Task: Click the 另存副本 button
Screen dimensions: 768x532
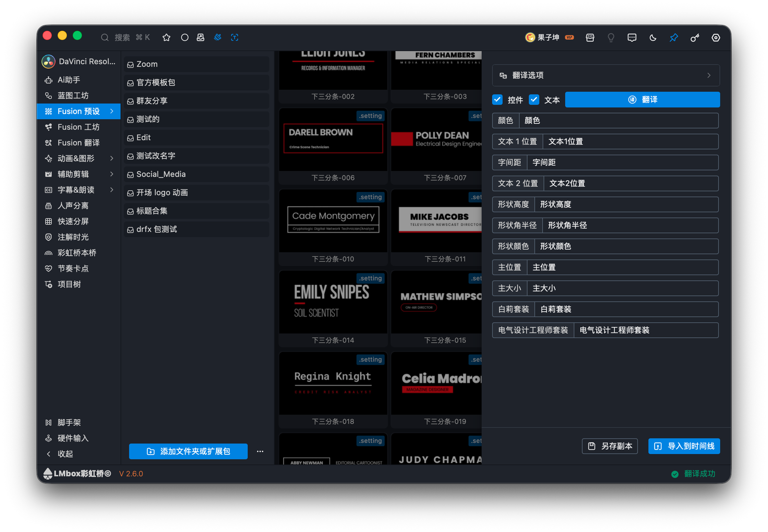Action: (610, 446)
